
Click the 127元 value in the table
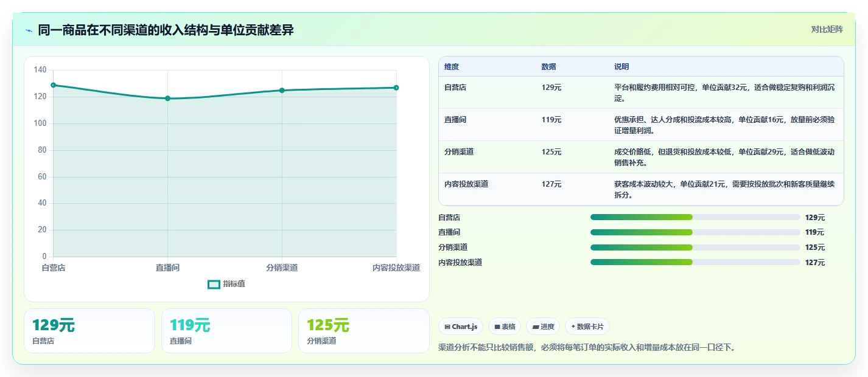click(551, 184)
